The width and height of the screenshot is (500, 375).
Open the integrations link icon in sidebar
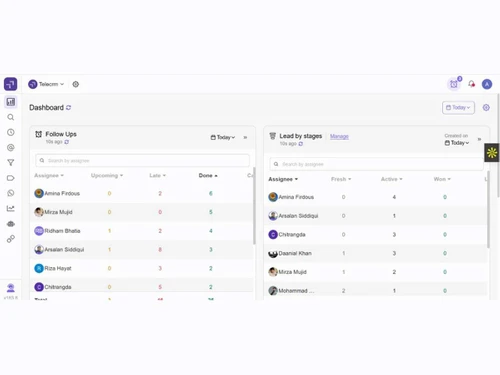pyautogui.click(x=11, y=239)
